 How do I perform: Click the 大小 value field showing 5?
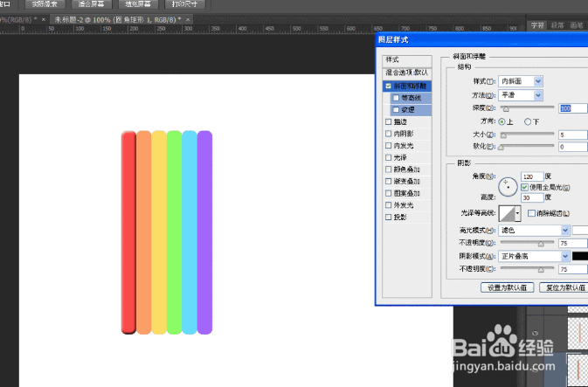pyautogui.click(x=572, y=135)
